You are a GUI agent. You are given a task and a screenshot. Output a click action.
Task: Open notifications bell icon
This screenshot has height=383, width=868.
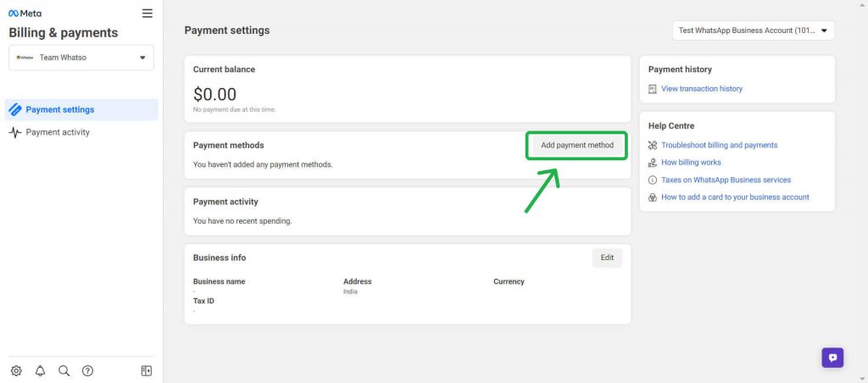(40, 370)
